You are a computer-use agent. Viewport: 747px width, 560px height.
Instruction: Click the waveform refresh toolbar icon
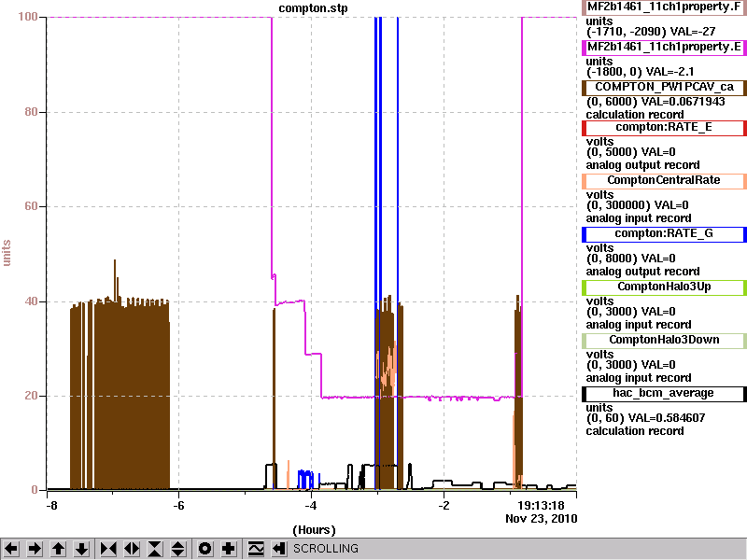[x=256, y=549]
